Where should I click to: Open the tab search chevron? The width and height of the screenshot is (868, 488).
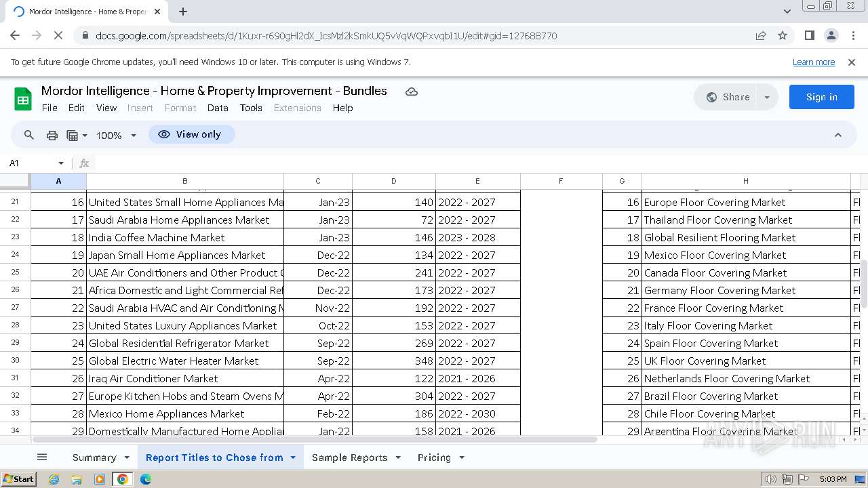point(787,12)
